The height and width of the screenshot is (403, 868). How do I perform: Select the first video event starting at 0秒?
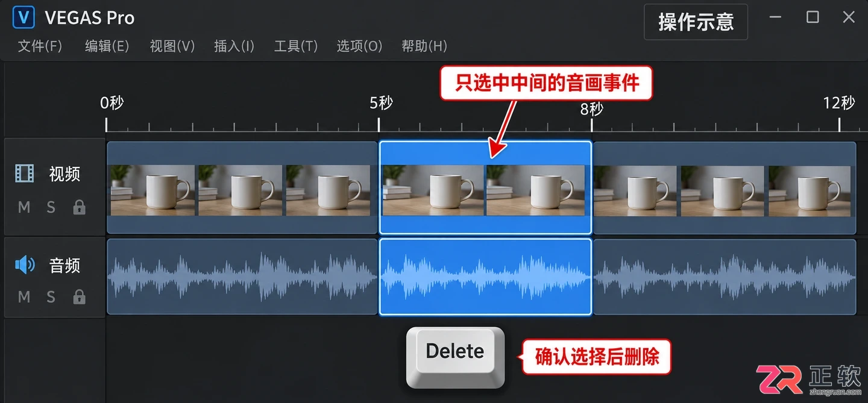click(x=242, y=187)
